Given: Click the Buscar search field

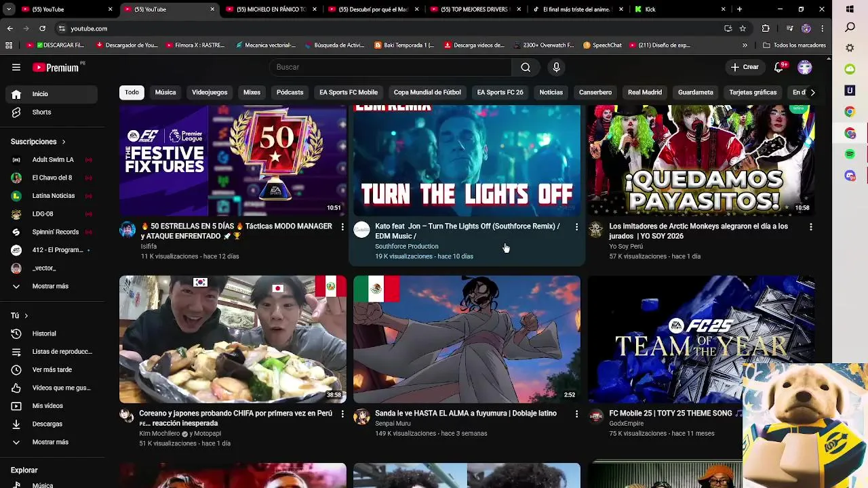Looking at the screenshot, I should 391,67.
